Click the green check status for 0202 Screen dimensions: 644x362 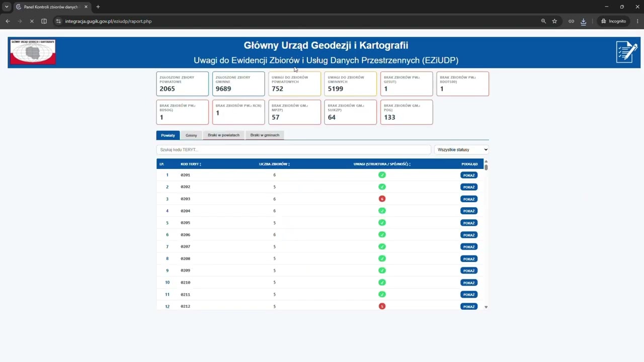382,187
